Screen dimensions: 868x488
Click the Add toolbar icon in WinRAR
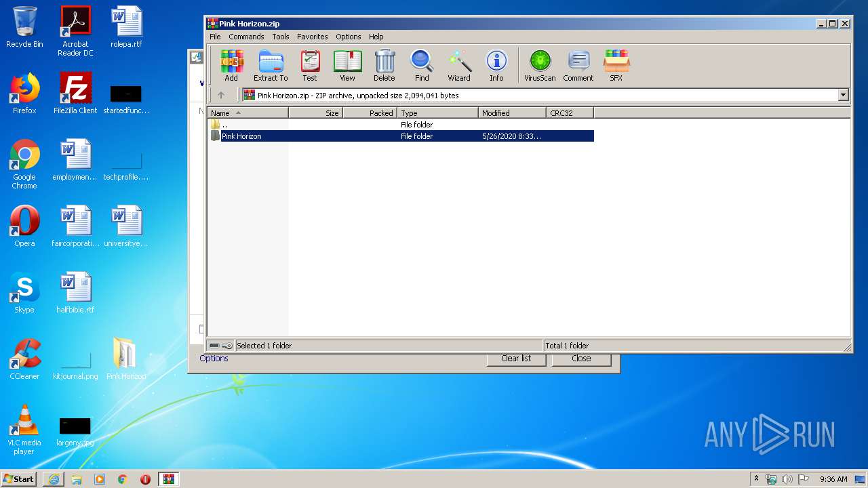231,66
